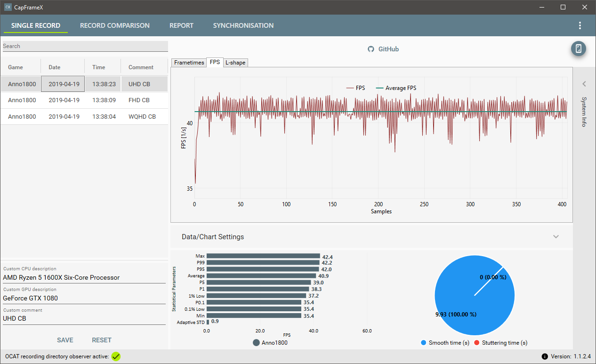Open the Record Comparison tab
The width and height of the screenshot is (596, 364).
[115, 25]
